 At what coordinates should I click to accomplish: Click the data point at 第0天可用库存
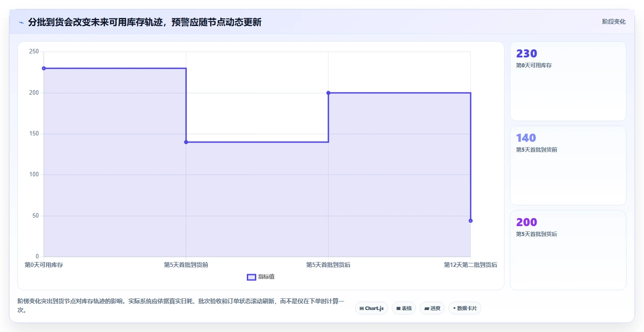(x=44, y=68)
